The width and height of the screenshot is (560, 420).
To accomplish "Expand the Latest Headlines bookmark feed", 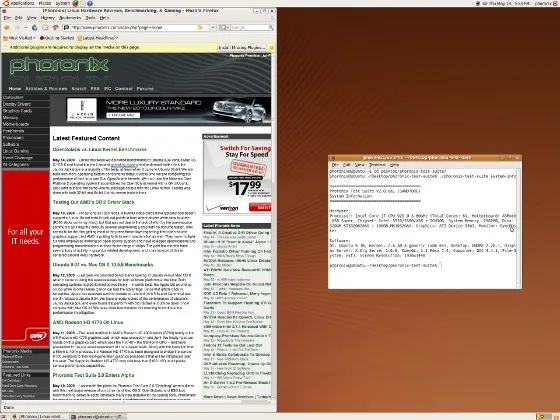I will (x=98, y=38).
